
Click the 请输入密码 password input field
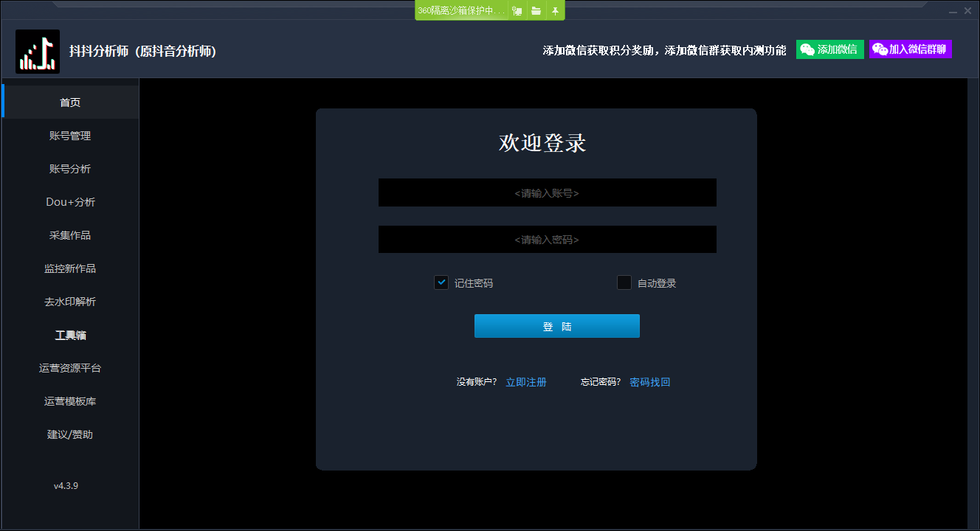(x=547, y=239)
